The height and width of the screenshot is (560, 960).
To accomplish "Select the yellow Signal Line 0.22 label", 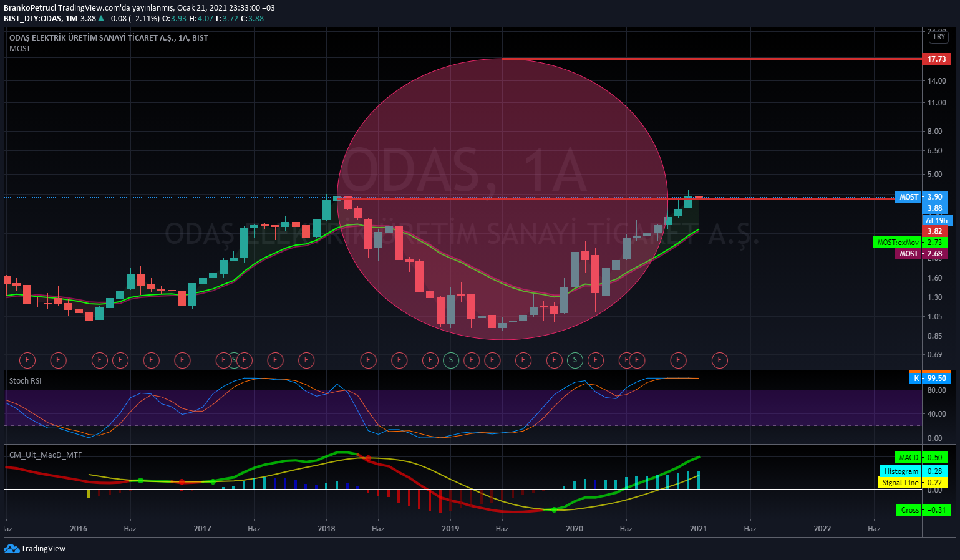I will (912, 483).
